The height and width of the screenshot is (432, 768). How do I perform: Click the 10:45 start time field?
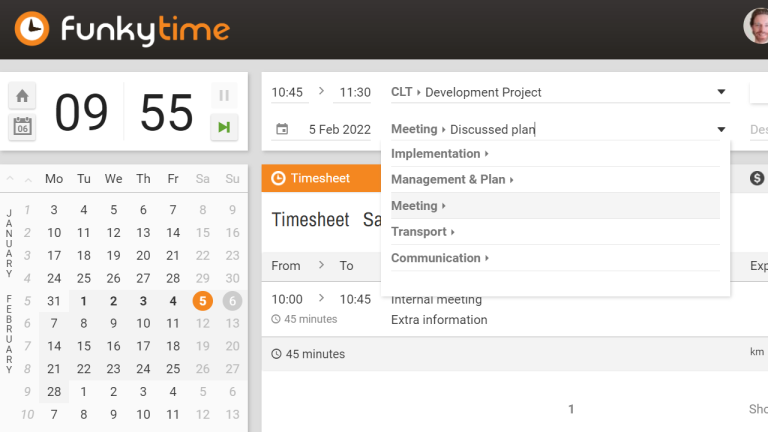(288, 92)
